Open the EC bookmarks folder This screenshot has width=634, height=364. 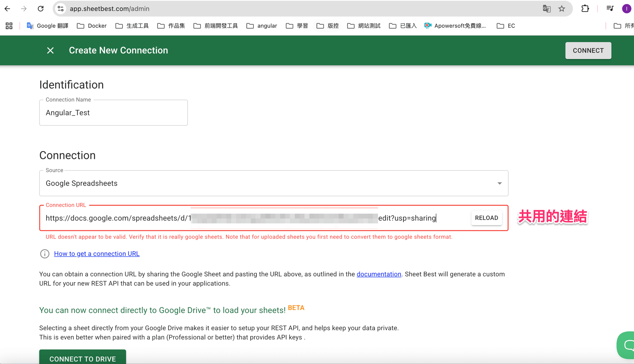point(506,26)
